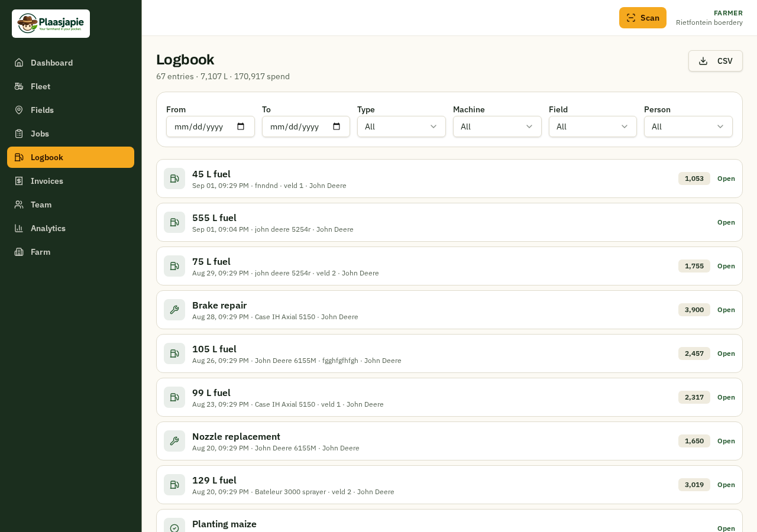This screenshot has width=757, height=532.
Task: Click the From date input field
Action: (x=211, y=126)
